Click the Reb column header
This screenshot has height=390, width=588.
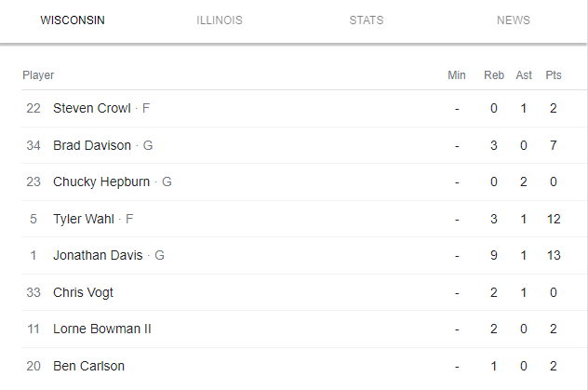(x=494, y=75)
